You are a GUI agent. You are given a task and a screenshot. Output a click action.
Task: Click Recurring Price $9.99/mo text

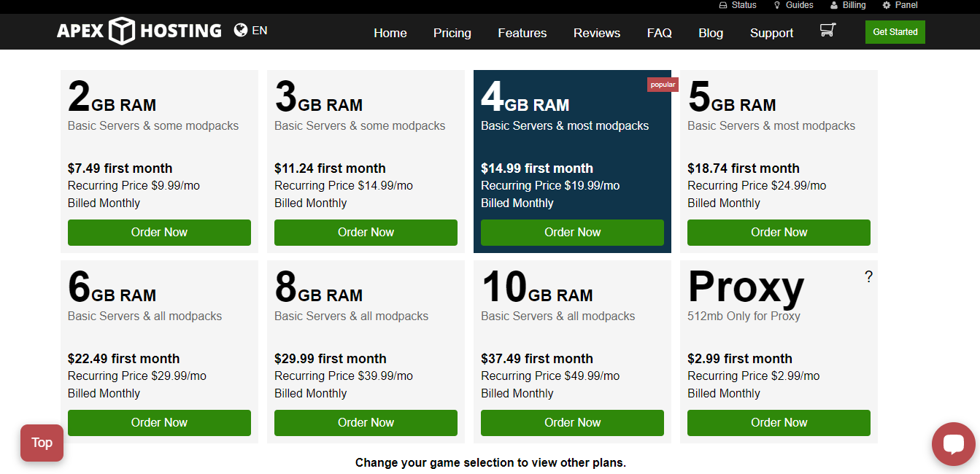coord(134,186)
